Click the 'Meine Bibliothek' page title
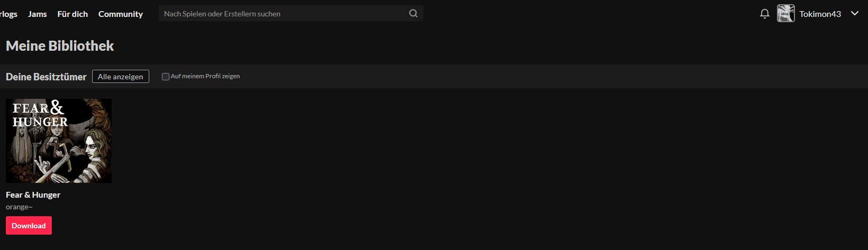The image size is (868, 250). tap(60, 46)
